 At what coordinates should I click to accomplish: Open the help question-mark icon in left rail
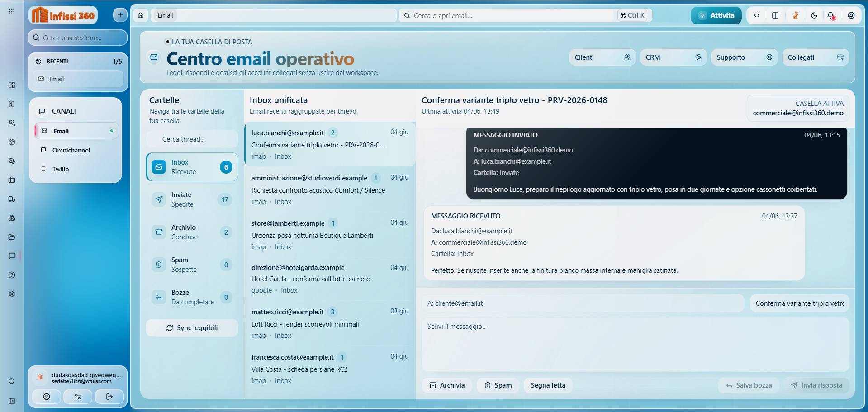(12, 275)
